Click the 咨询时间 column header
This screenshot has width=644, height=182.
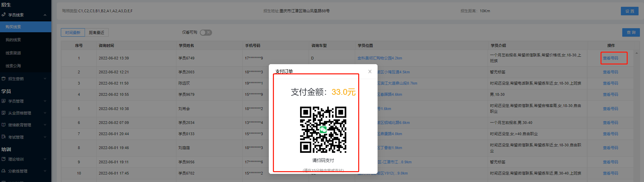point(106,45)
